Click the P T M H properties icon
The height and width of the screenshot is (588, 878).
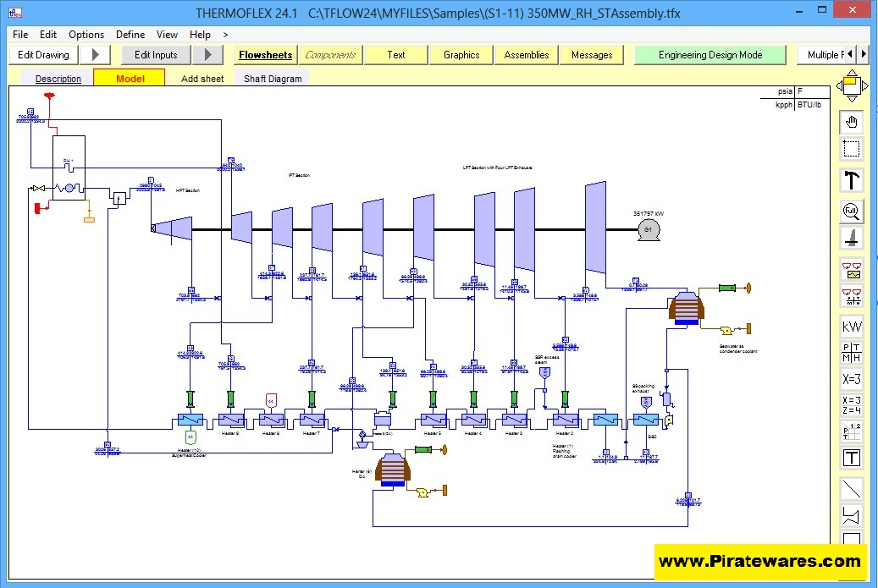coord(851,352)
